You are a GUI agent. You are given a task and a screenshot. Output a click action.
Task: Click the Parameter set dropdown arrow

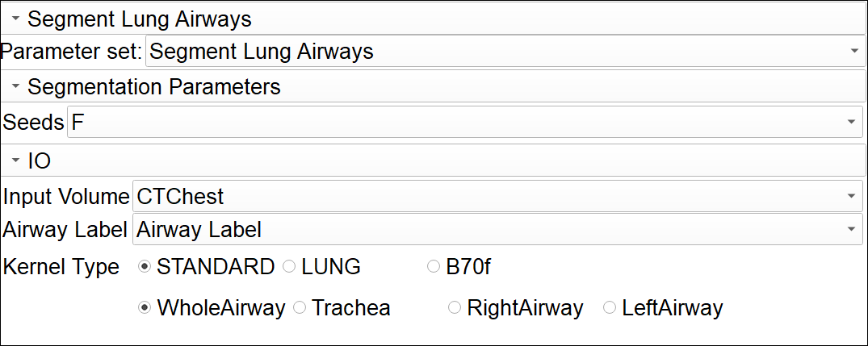coord(854,52)
